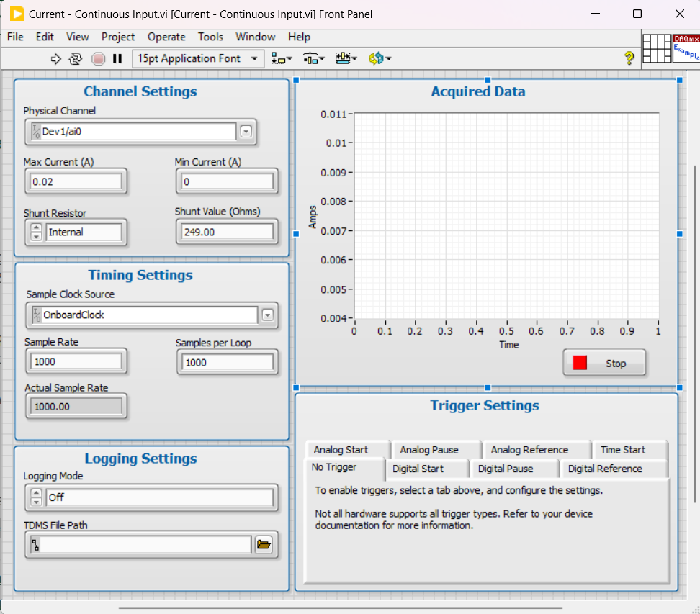Open the View menu
This screenshot has height=614, width=700.
78,37
